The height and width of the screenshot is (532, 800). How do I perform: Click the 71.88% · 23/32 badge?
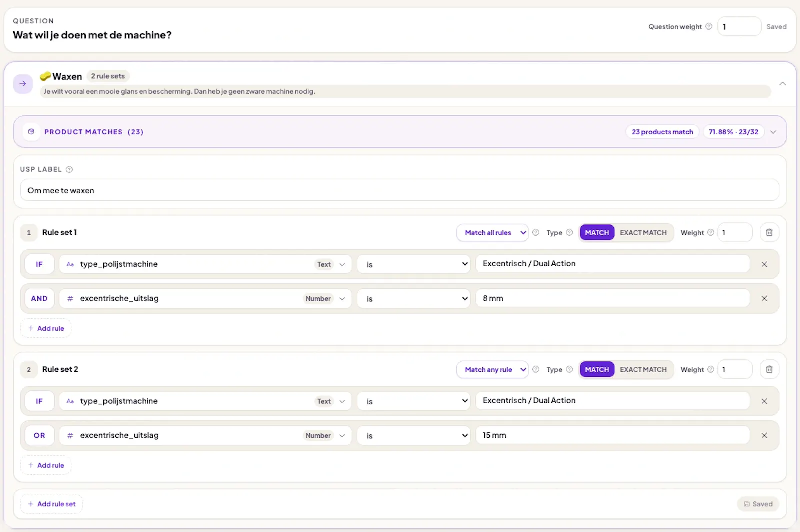pyautogui.click(x=733, y=132)
